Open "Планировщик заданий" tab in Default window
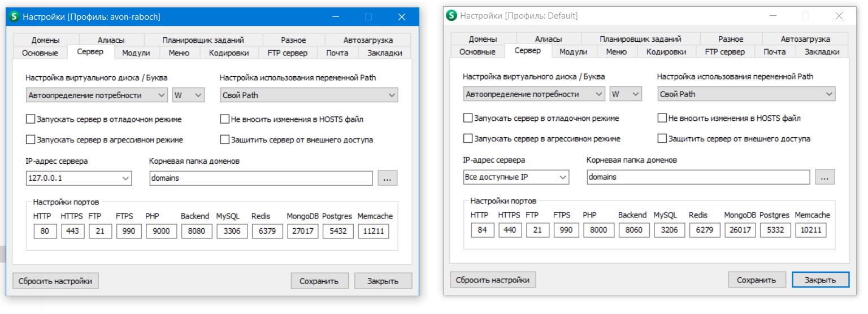This screenshot has height=314, width=868. [640, 39]
